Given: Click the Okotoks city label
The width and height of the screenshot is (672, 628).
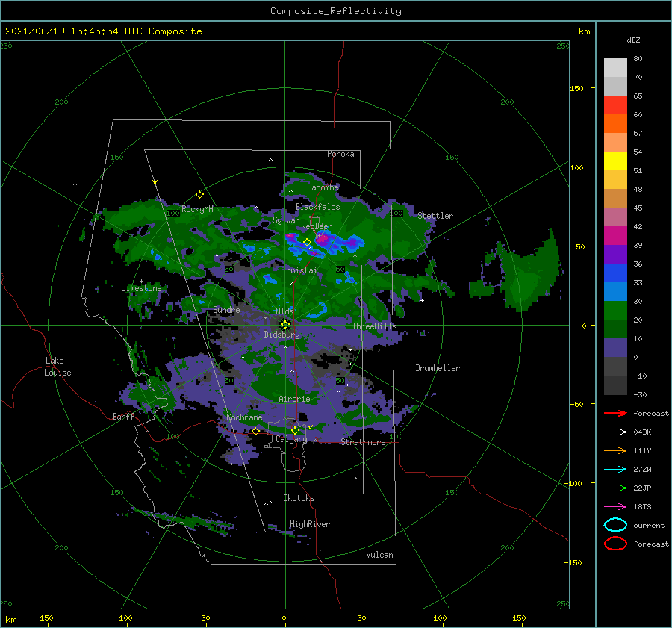Looking at the screenshot, I should click(299, 498).
